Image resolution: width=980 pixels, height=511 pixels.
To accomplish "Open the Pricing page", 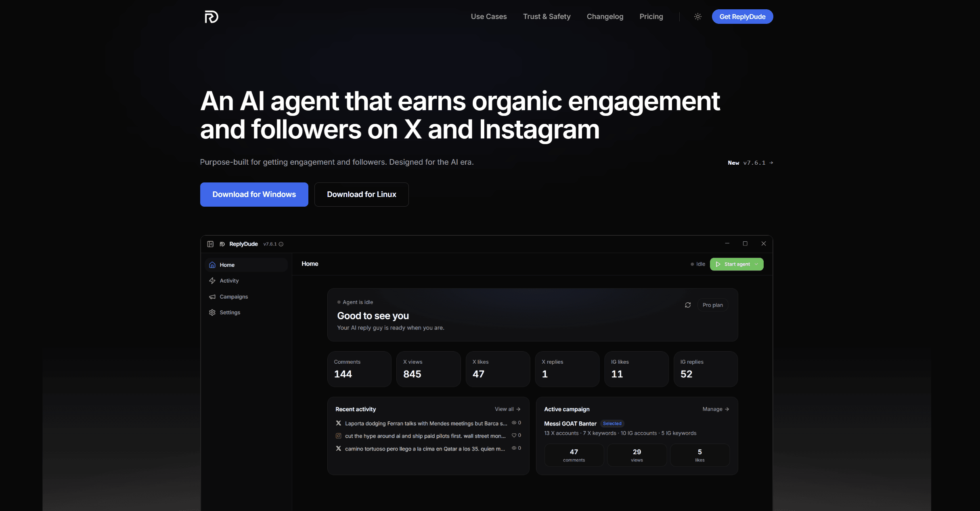I will [x=651, y=17].
